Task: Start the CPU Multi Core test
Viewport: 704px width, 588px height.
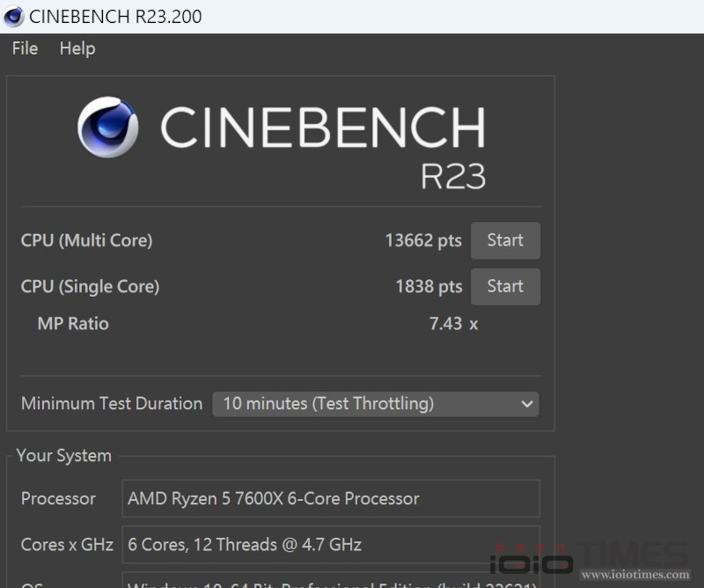Action: tap(505, 240)
